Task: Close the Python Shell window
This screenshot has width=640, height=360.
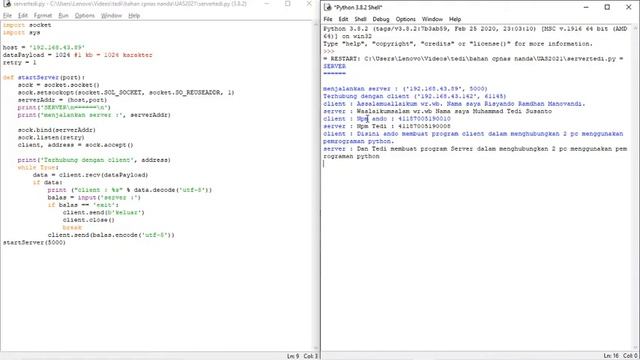Action: [629, 7]
